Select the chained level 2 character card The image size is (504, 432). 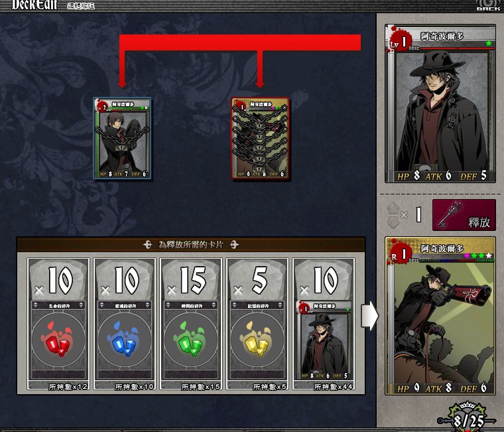(122, 138)
